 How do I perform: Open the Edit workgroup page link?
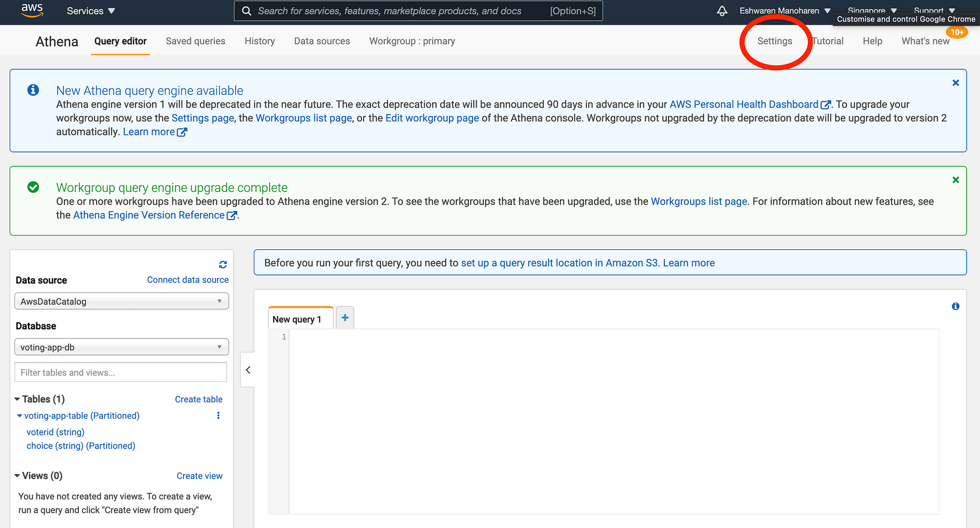coord(432,118)
